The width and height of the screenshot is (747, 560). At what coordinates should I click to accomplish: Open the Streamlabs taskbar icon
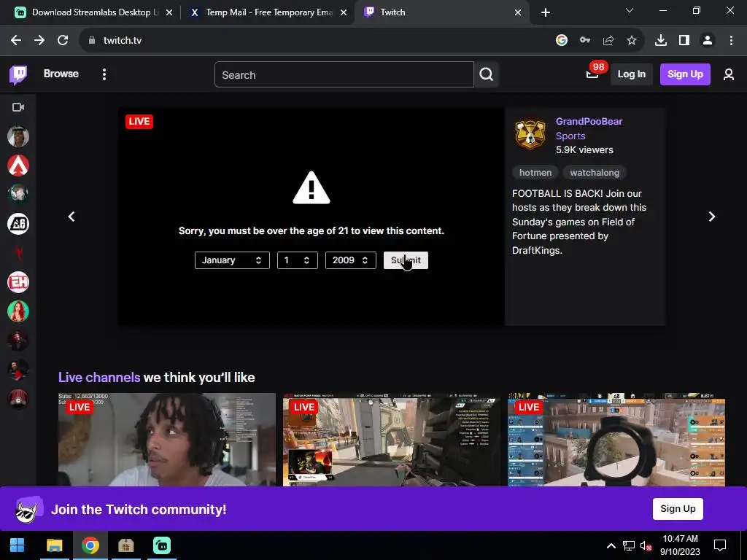point(162,545)
